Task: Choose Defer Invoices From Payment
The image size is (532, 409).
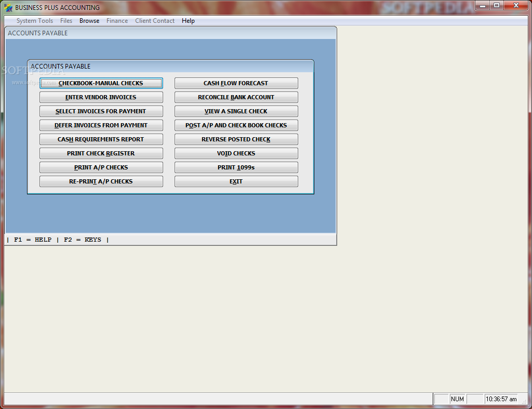Action: 101,125
